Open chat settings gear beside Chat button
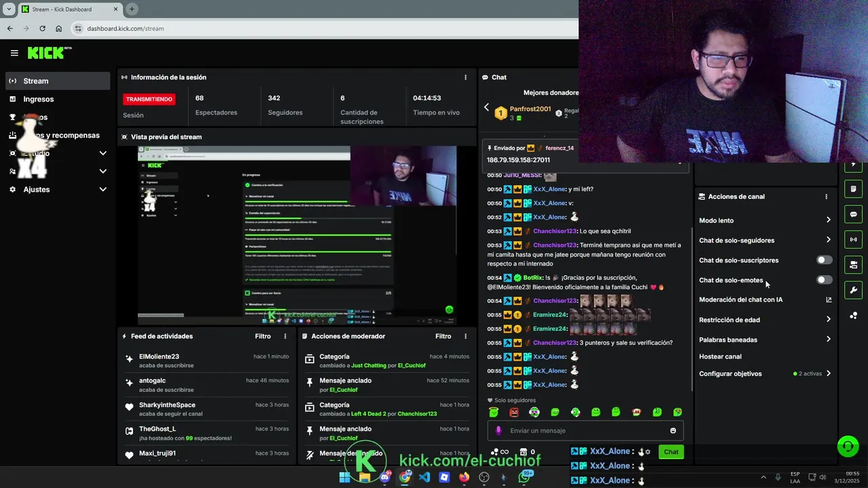The height and width of the screenshot is (488, 868). pos(648,451)
